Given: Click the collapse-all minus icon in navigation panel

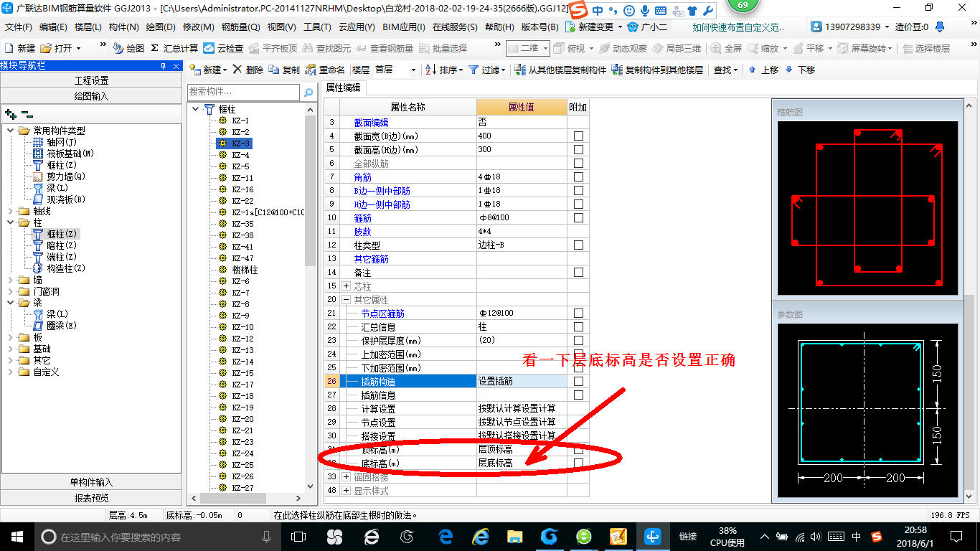Looking at the screenshot, I should pyautogui.click(x=27, y=114).
